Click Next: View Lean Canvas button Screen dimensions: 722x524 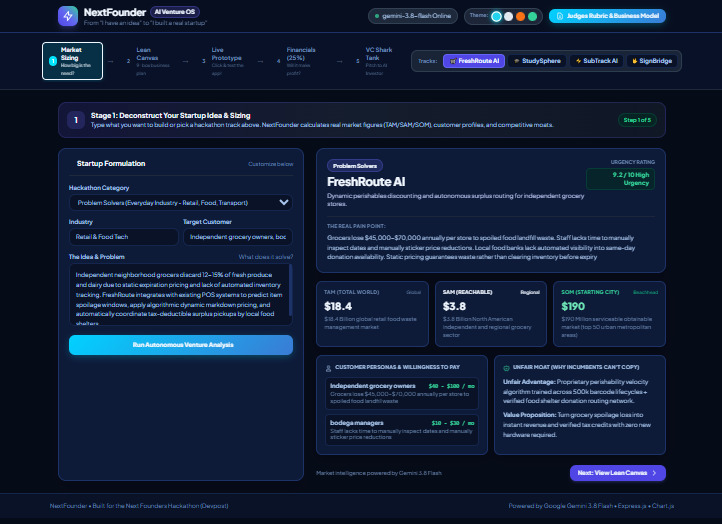tap(617, 473)
